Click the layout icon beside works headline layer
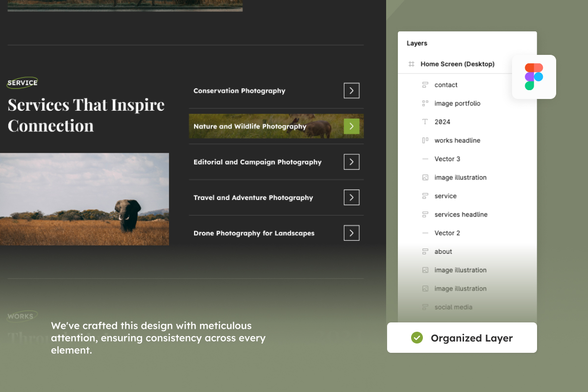 pos(425,141)
